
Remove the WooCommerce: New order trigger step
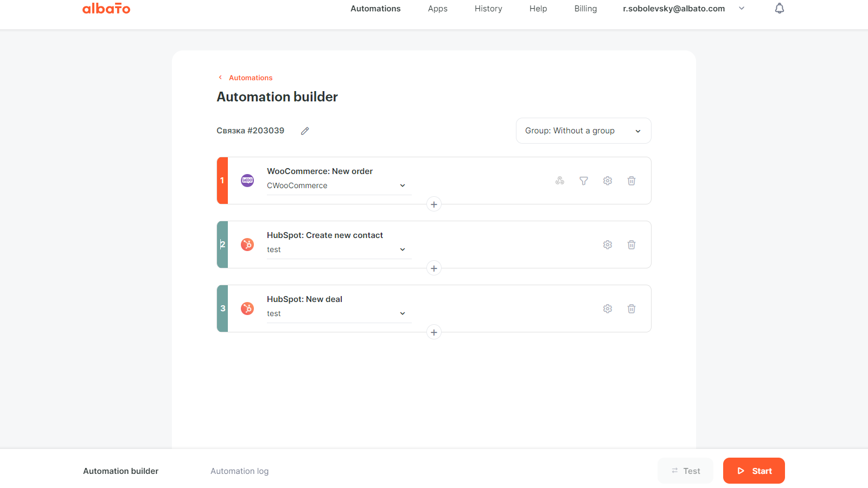coord(631,181)
